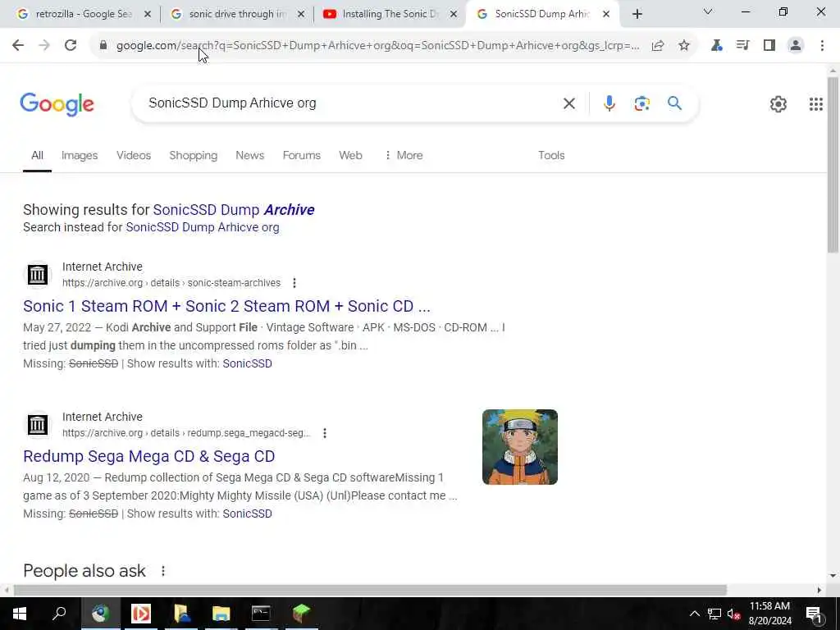Toggle the browser side panel icon
Viewport: 840px width, 630px height.
pos(769,46)
